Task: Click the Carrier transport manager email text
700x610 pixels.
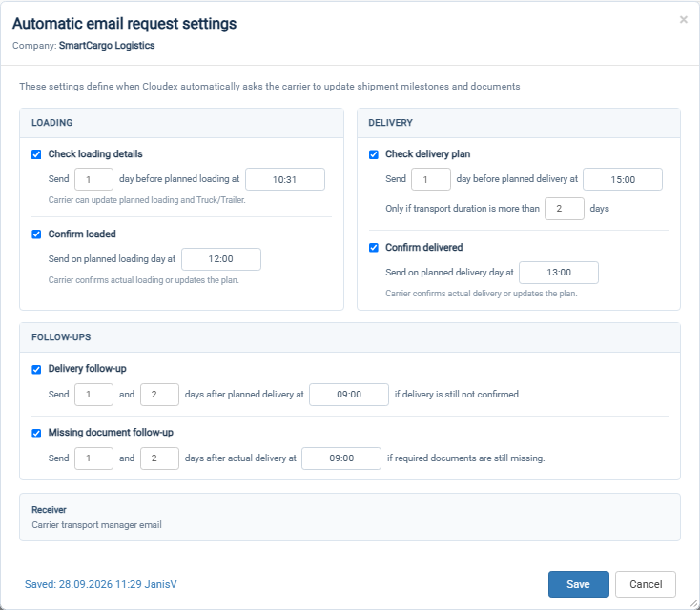Action: (96, 525)
